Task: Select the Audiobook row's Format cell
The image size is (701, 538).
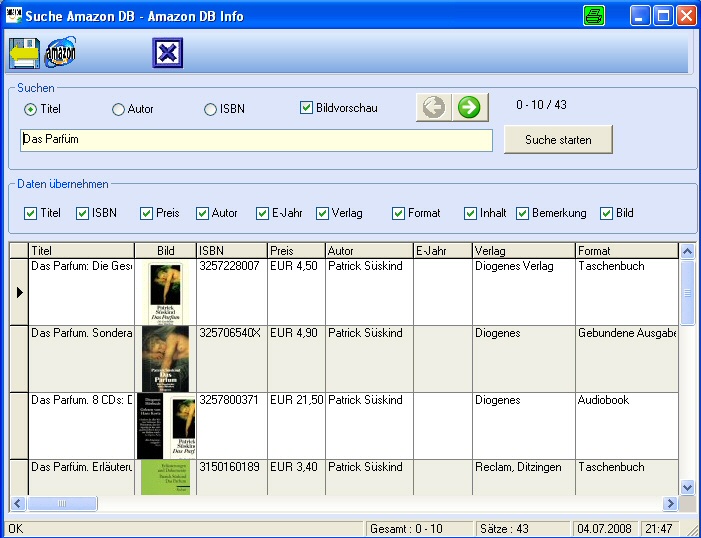Action: 626,425
